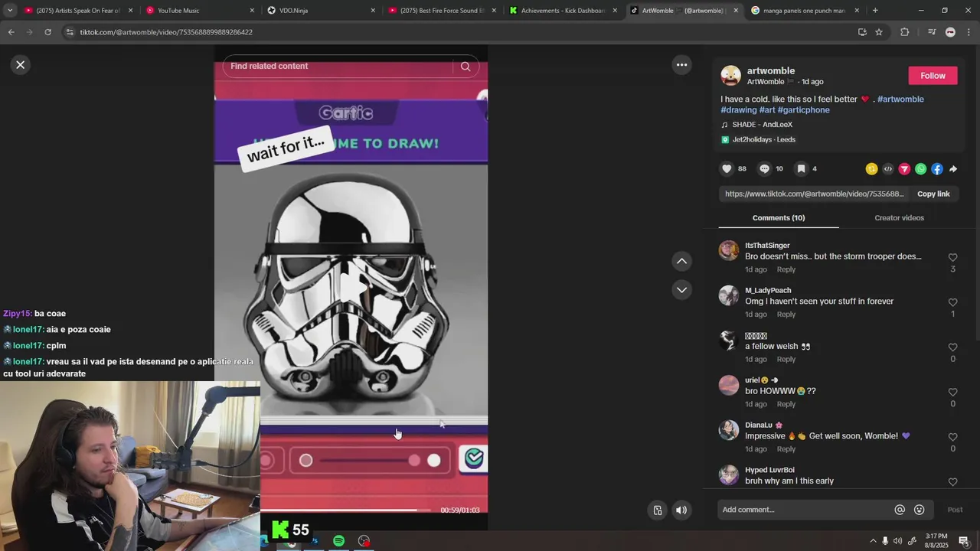The height and width of the screenshot is (551, 980).
Task: Focus the Add comment field
Action: 804,510
